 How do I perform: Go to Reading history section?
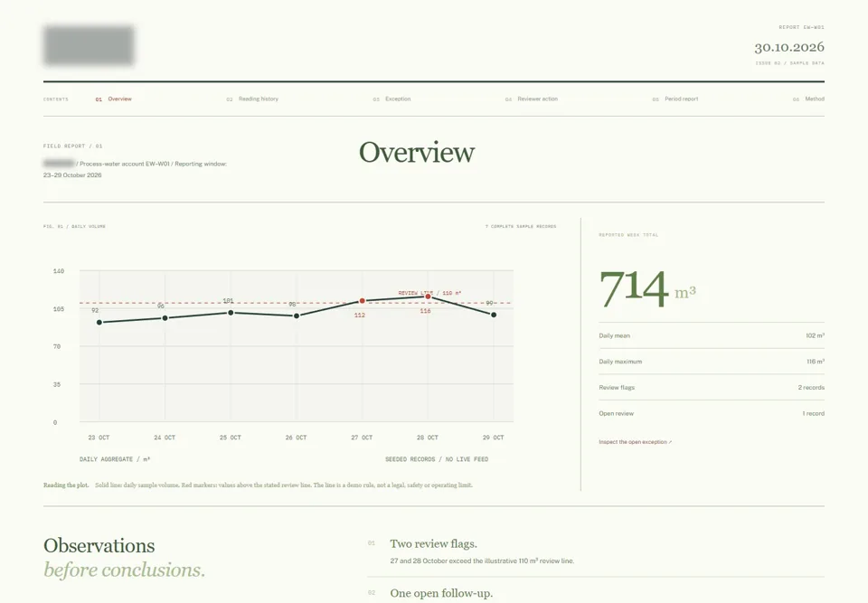pyautogui.click(x=252, y=99)
